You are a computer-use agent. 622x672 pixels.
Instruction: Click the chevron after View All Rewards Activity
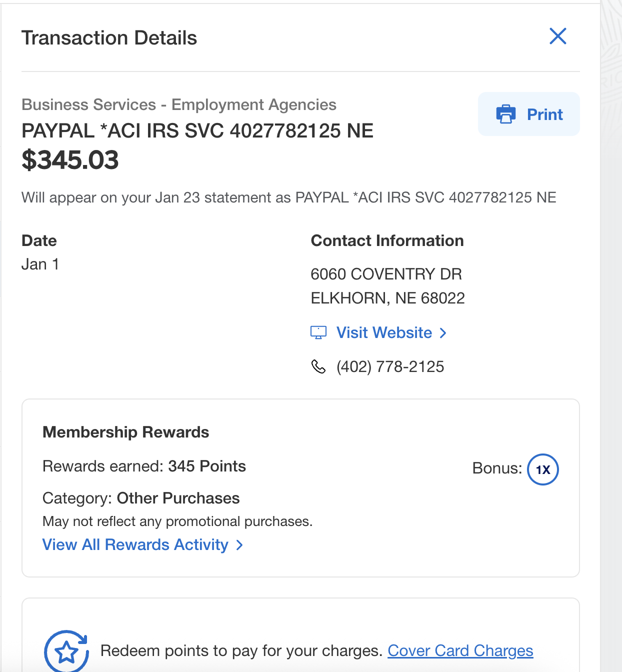(240, 545)
